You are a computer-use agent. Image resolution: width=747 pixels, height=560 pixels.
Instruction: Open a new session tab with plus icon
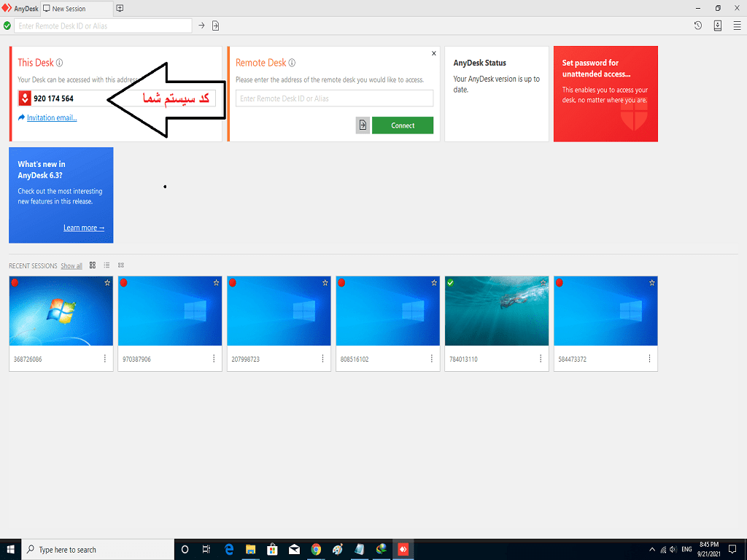click(x=120, y=8)
